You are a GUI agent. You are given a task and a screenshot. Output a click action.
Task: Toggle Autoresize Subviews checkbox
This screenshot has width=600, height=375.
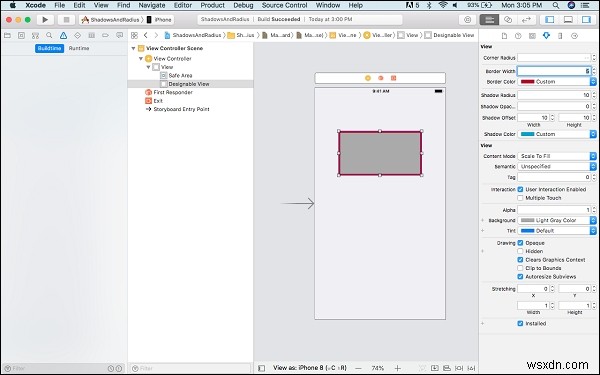click(520, 277)
